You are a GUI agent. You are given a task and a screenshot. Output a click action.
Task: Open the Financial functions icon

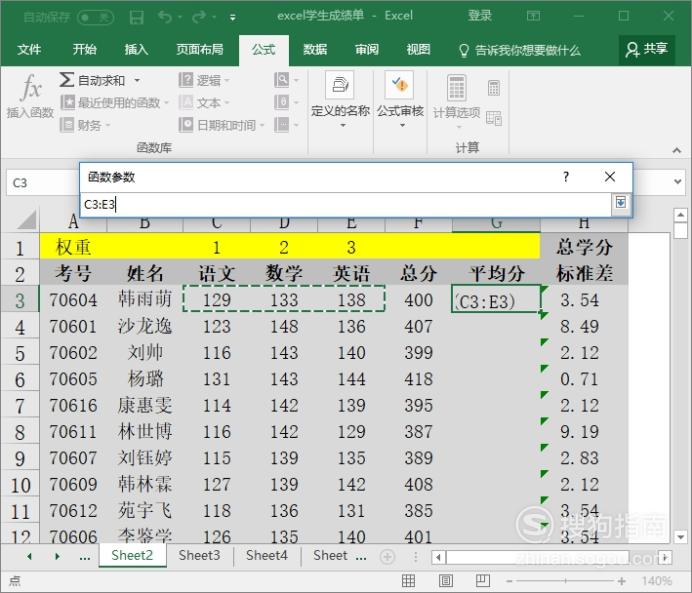point(67,125)
